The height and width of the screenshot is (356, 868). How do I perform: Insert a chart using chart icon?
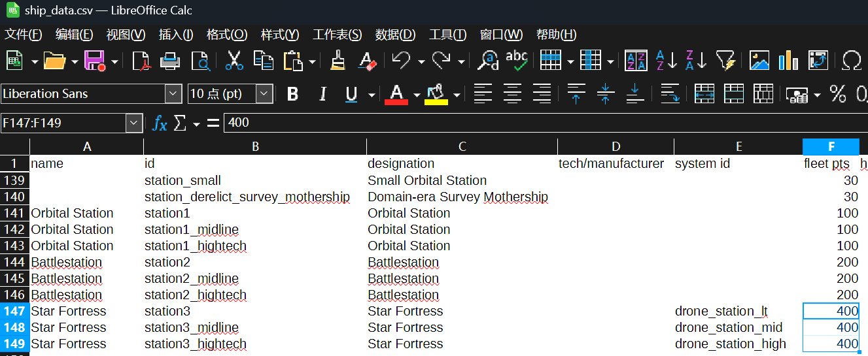788,61
